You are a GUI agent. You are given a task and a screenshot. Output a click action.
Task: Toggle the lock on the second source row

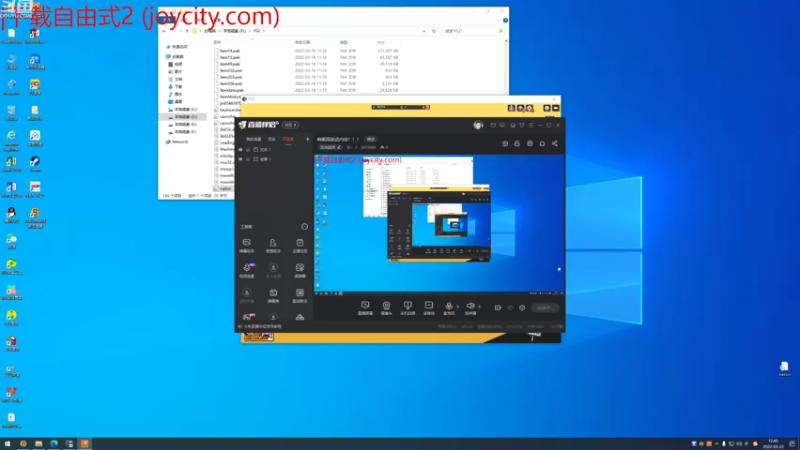pos(248,159)
